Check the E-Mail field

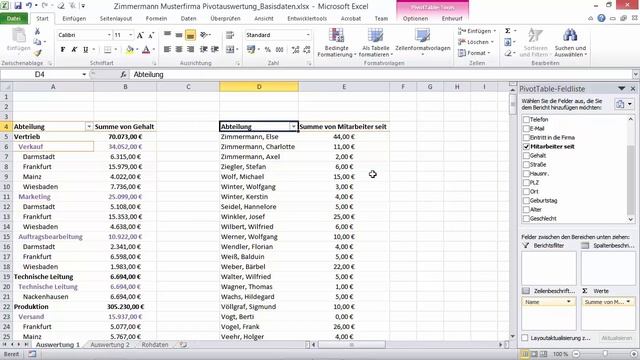point(526,129)
